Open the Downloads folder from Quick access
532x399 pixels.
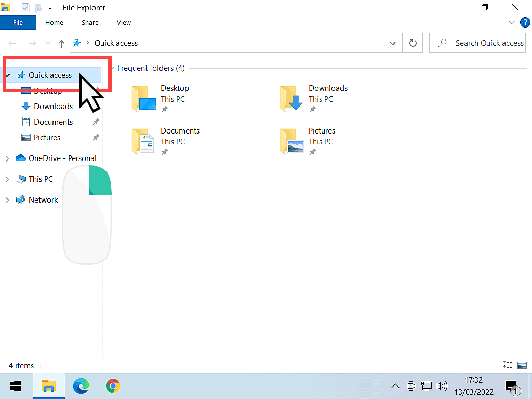[x=52, y=106]
